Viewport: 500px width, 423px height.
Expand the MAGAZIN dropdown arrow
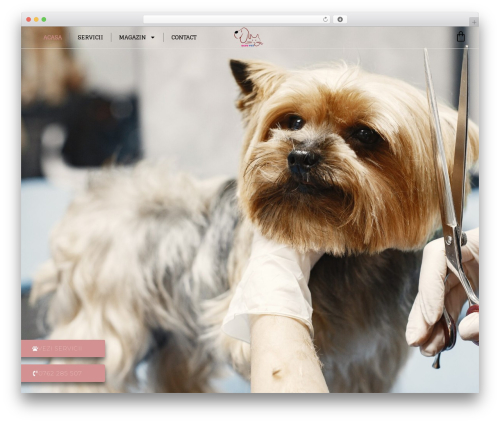click(x=153, y=37)
